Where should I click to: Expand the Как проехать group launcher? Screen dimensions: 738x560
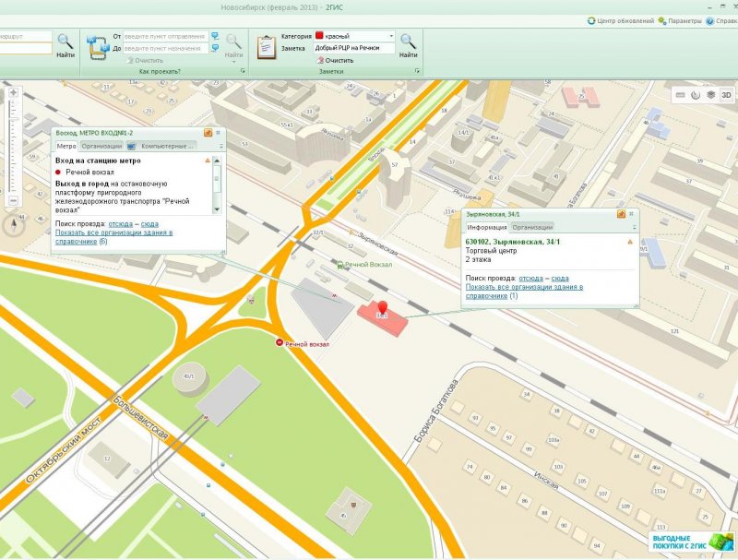click(243, 71)
